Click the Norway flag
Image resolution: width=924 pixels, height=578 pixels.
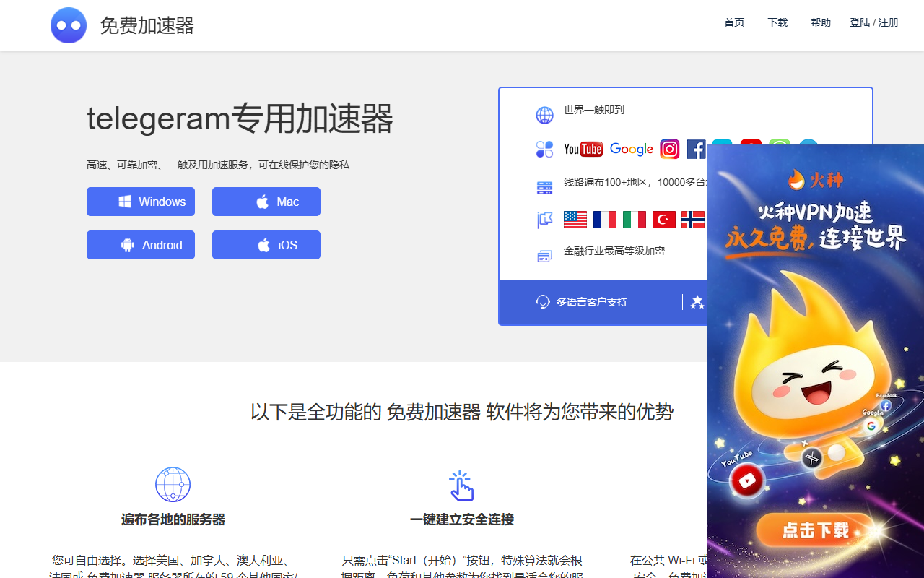click(693, 220)
